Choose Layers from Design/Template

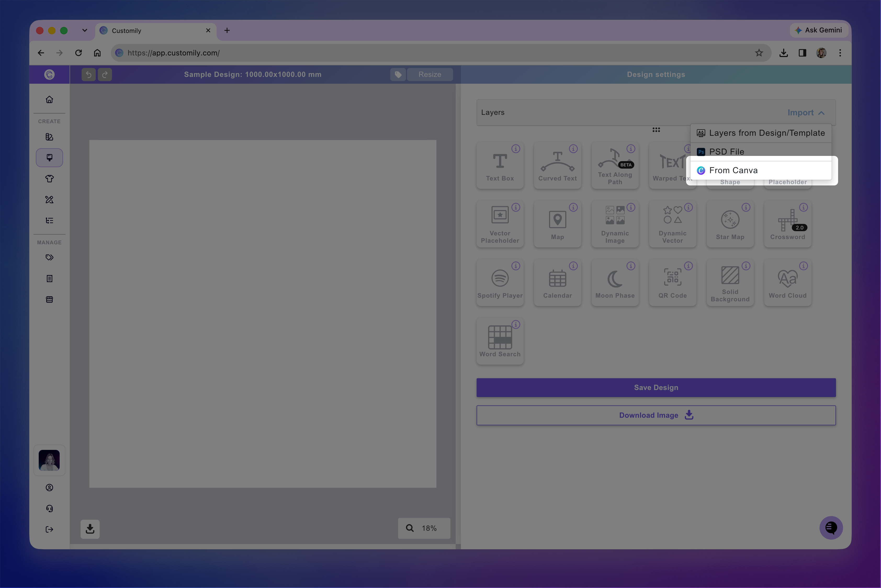point(761,133)
